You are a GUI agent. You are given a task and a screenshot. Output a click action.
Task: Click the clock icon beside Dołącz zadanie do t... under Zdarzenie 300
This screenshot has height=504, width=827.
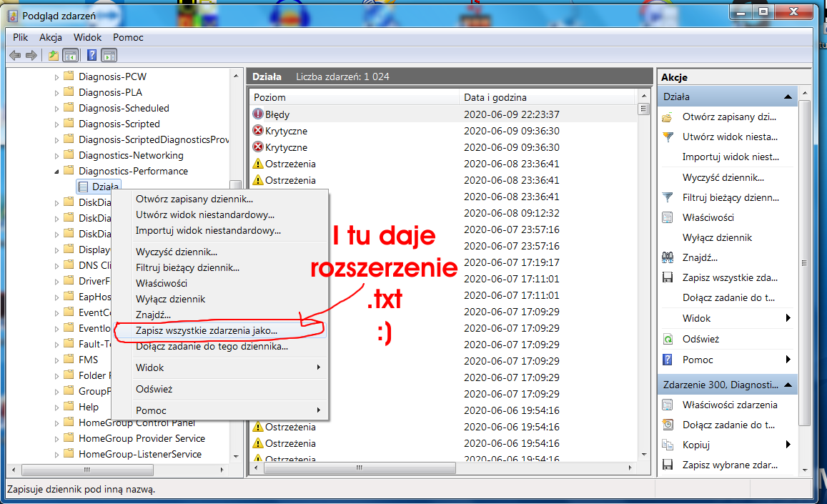668,425
